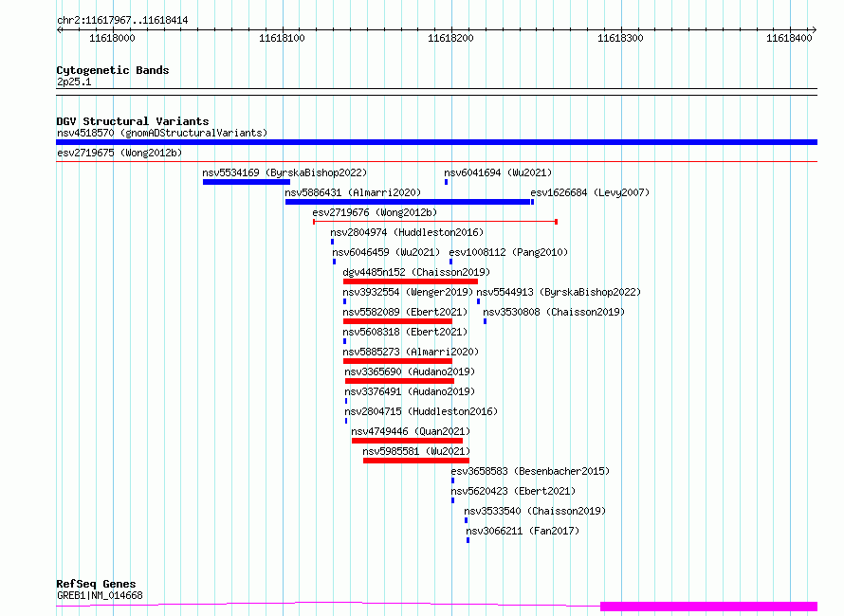
Task: Open nsv3066211 (Fan2017) label
Action: point(523,531)
